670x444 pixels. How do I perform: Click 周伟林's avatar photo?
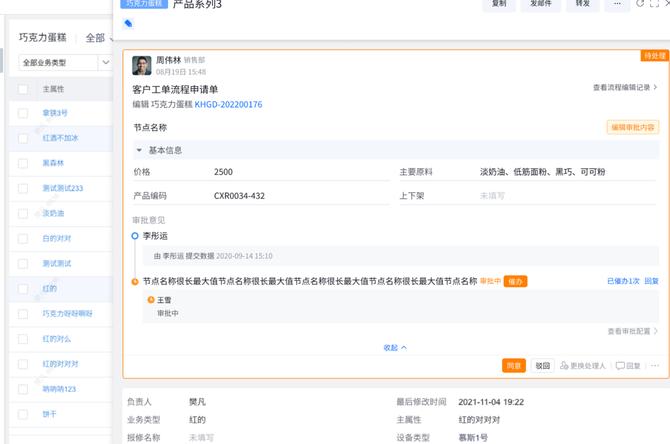pos(142,66)
